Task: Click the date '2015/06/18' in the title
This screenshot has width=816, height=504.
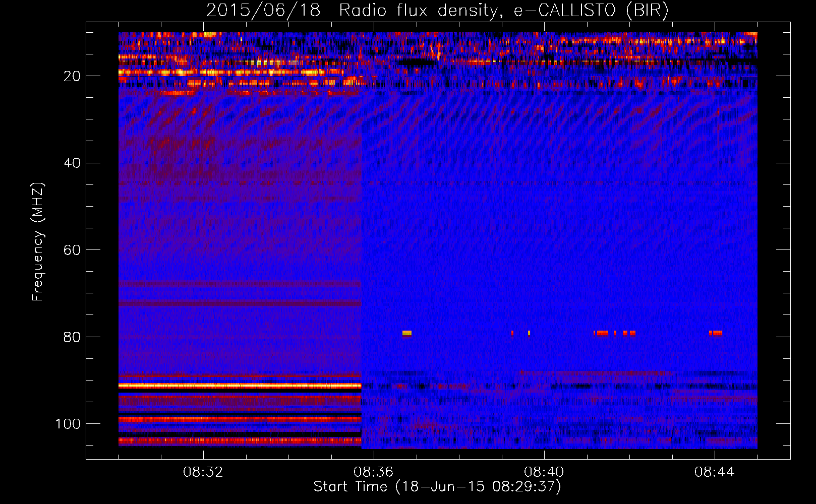Action: (263, 10)
